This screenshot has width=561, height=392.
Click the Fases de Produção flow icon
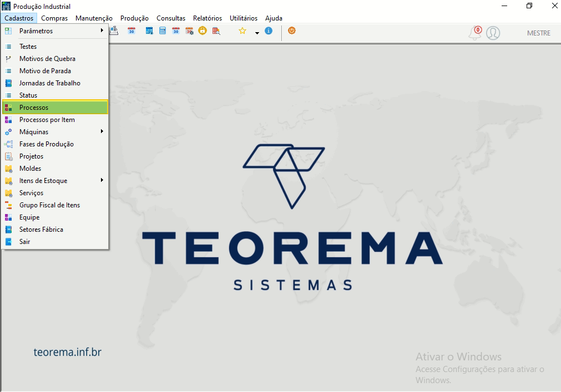coord(8,144)
